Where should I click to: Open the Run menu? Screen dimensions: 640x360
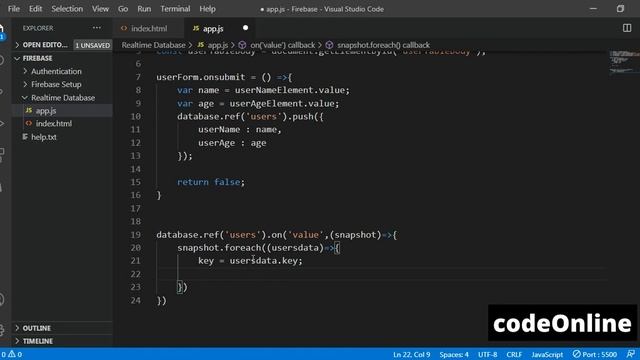click(144, 9)
